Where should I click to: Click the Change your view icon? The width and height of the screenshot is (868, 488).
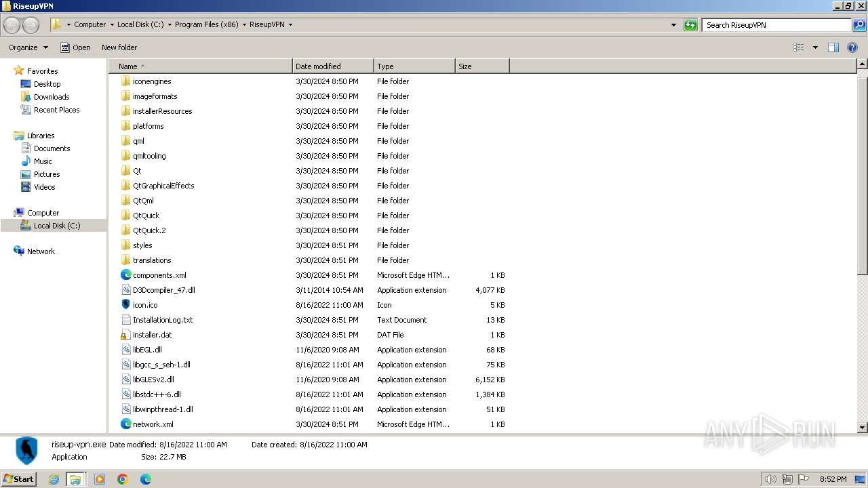799,47
